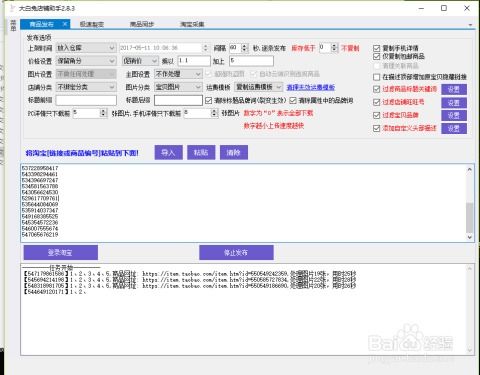The image size is (480, 375).
Task: Click the blue invalid shipping template link
Action: tap(311, 87)
